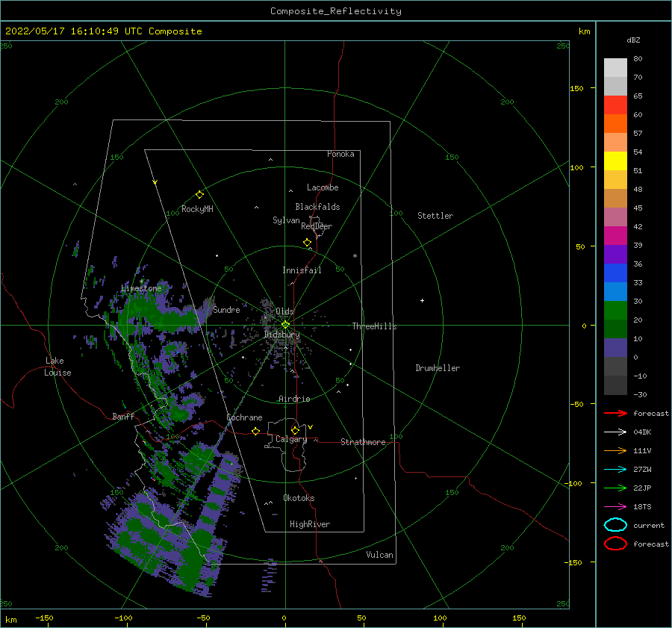672x628 pixels.
Task: Click the Ponoka label
Action: (x=340, y=154)
